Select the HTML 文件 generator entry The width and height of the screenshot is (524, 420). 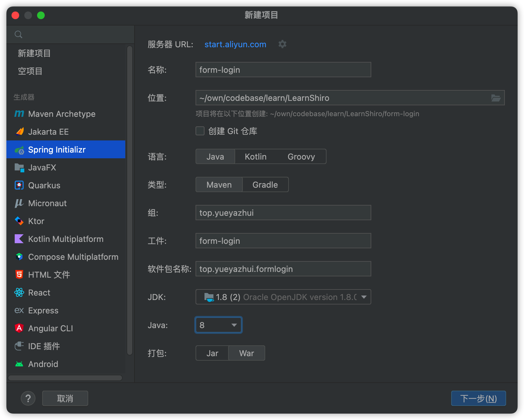66,274
